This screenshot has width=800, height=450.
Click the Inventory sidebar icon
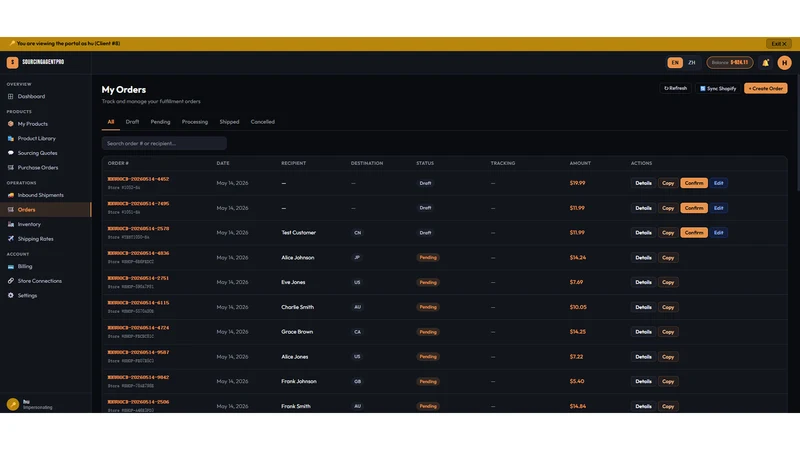coord(10,224)
